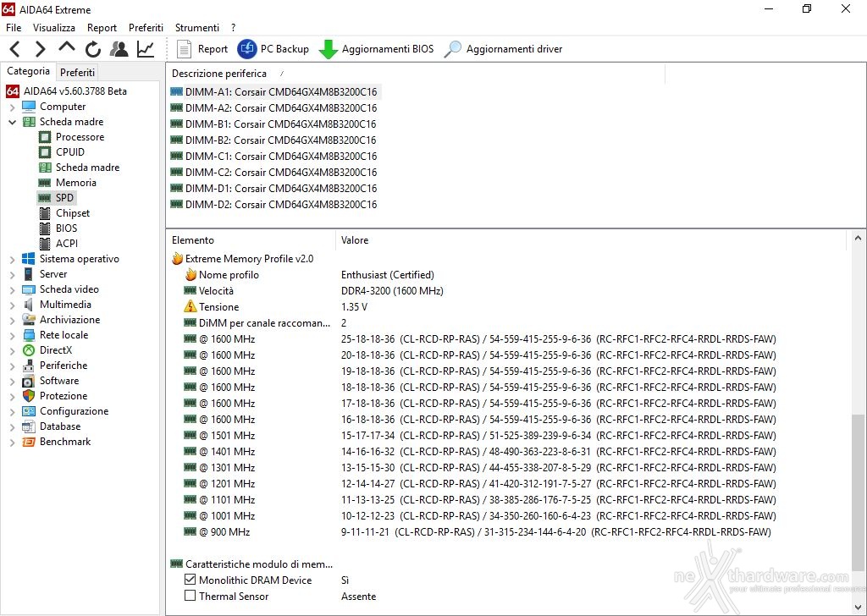
Task: Go back with the left arrow icon
Action: [x=15, y=49]
